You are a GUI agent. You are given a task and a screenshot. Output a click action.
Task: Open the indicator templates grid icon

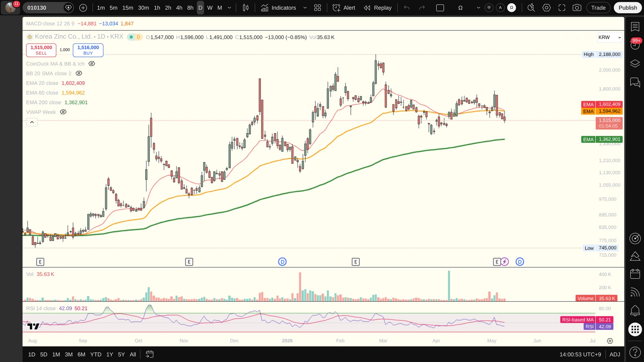(318, 8)
